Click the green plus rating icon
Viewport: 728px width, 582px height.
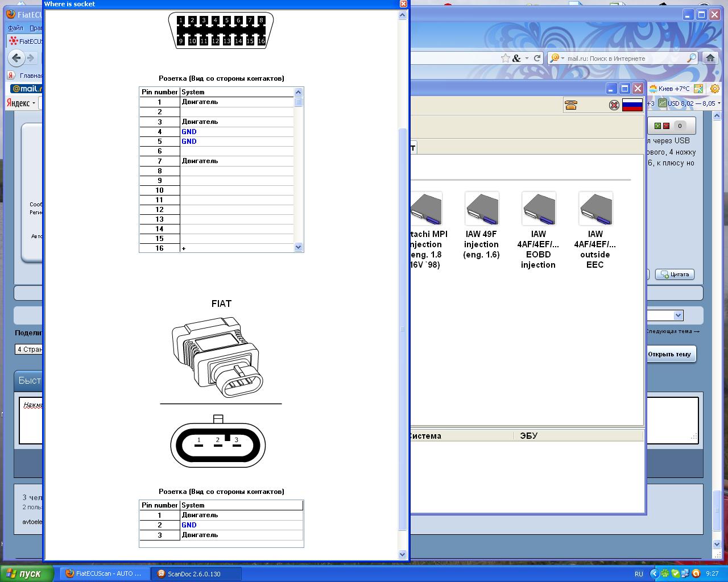[x=657, y=126]
